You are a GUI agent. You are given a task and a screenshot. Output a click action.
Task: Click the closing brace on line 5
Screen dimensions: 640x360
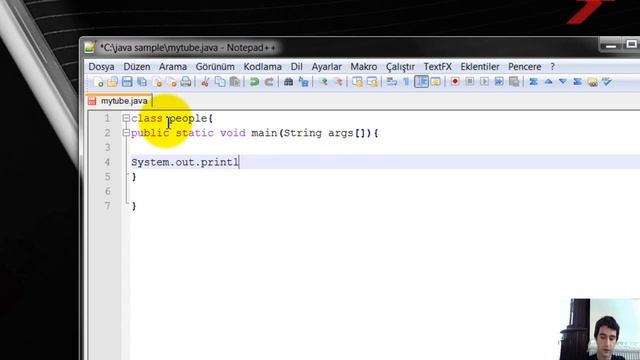click(134, 177)
